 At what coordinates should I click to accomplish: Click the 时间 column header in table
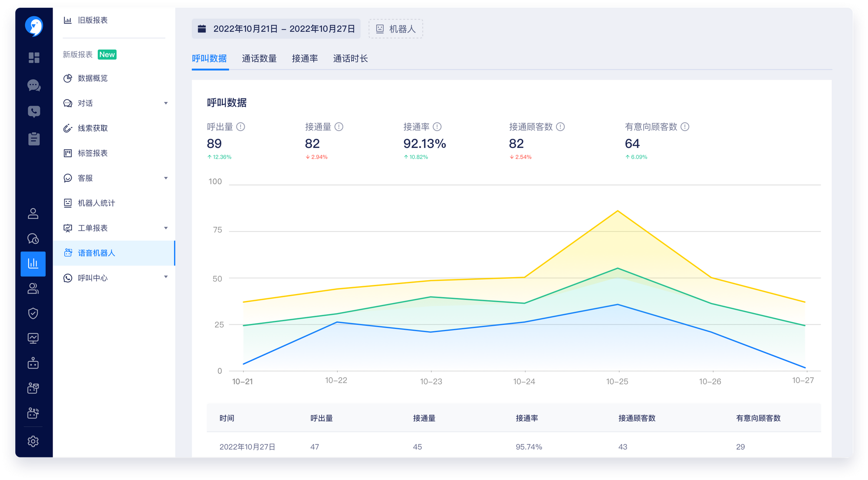pos(227,418)
